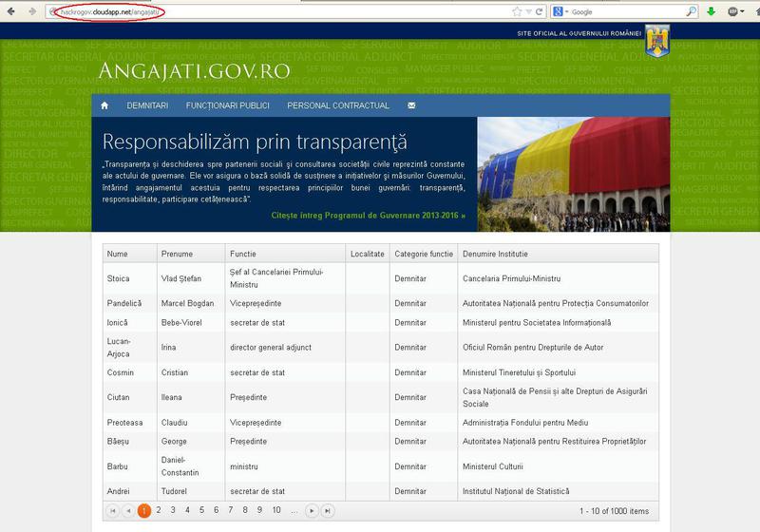Go to page 3 of results
Screen dimensions: 760x532
(173, 510)
